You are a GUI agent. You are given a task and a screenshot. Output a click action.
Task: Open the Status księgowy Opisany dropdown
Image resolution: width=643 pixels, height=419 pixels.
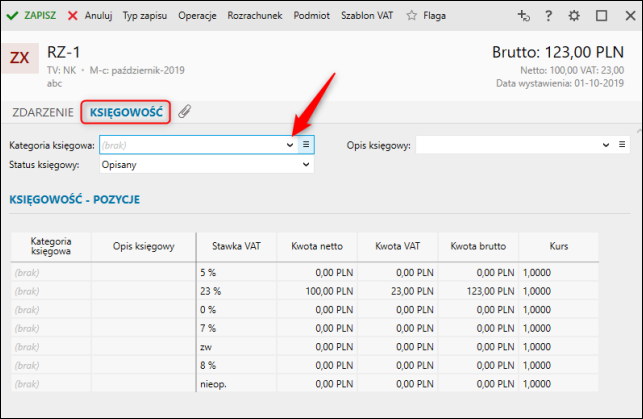pos(207,164)
